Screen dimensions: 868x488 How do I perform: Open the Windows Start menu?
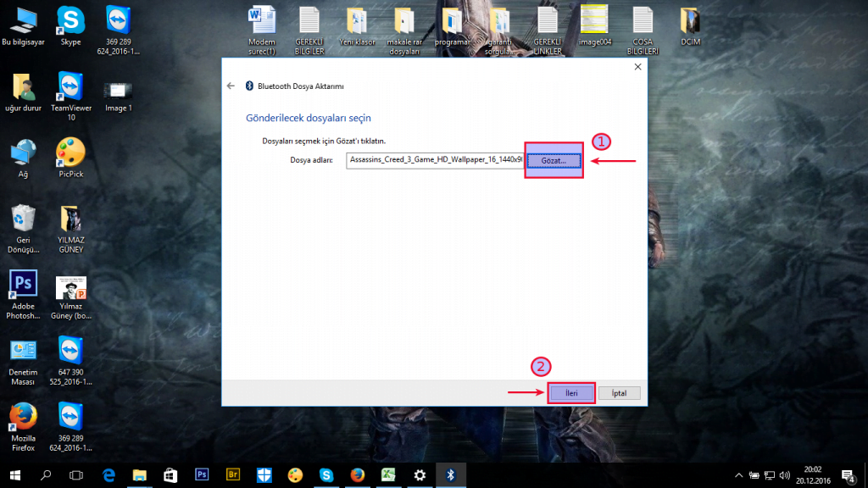15,474
